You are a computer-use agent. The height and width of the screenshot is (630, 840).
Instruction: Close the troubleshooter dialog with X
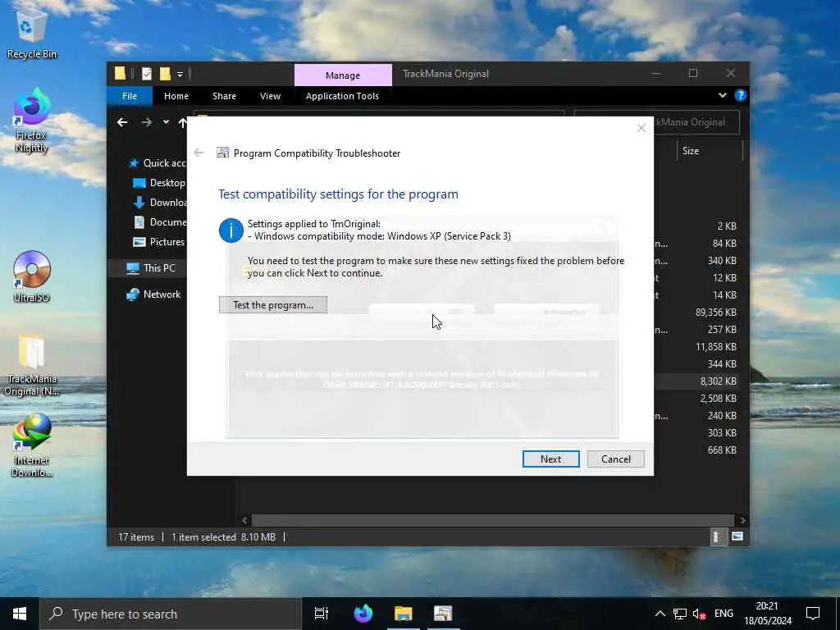641,128
